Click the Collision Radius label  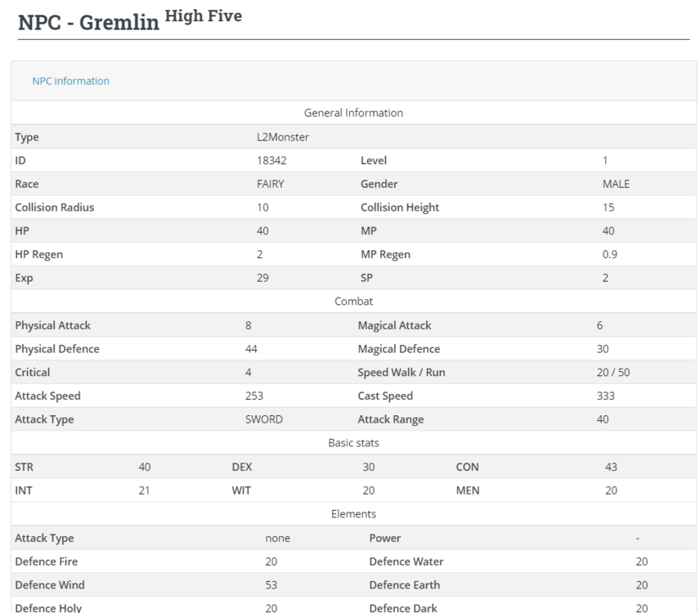54,208
